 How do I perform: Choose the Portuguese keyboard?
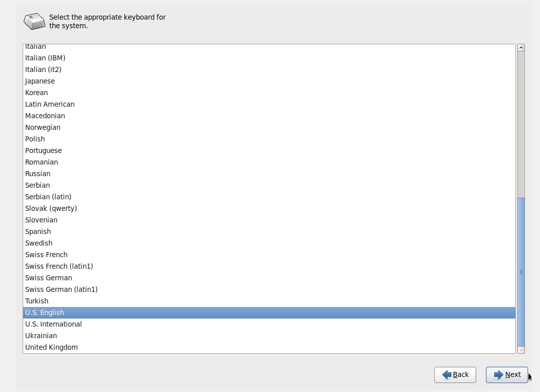pos(269,150)
